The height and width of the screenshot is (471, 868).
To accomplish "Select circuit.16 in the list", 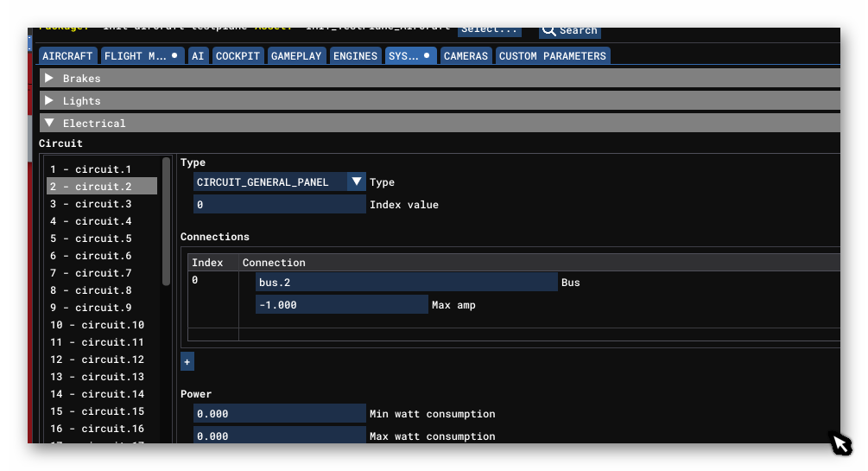I will click(103, 429).
